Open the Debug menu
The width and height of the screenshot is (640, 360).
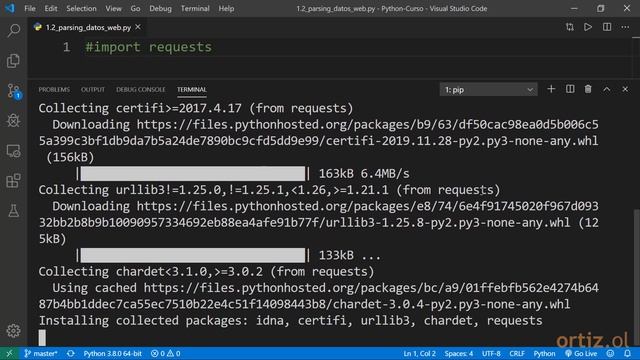160,8
